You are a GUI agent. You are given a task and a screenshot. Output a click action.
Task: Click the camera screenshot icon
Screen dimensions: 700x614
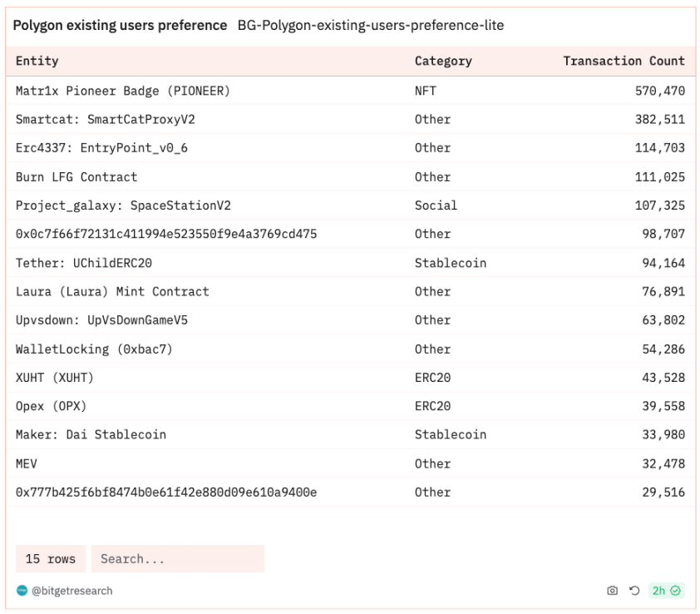point(612,591)
